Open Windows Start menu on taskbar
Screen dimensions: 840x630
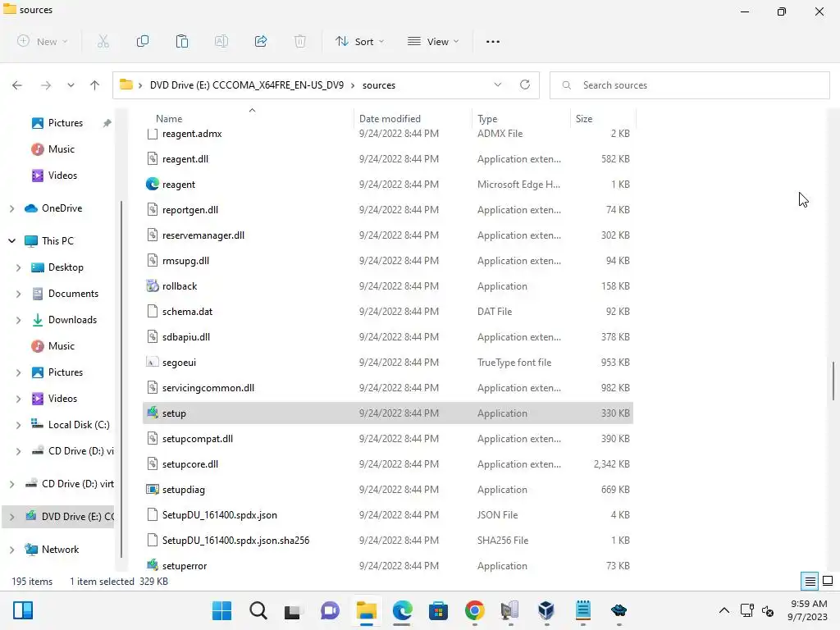221,610
